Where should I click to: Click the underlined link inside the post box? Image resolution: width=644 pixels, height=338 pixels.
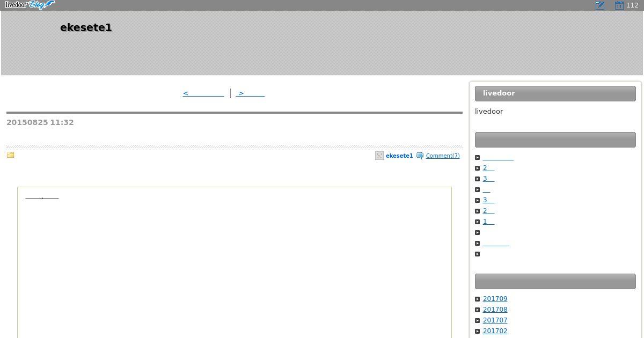coord(42,197)
